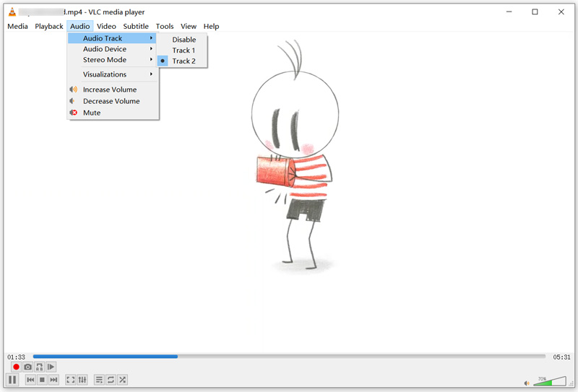
Task: Select Track 1 audio track
Action: coord(182,50)
